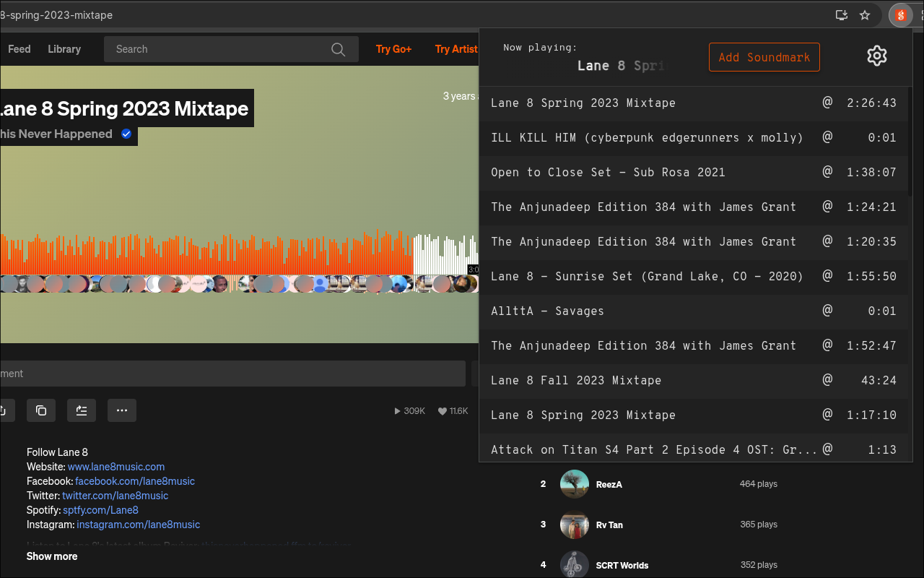Click the search magnifier icon
The height and width of the screenshot is (578, 924).
pyautogui.click(x=338, y=49)
